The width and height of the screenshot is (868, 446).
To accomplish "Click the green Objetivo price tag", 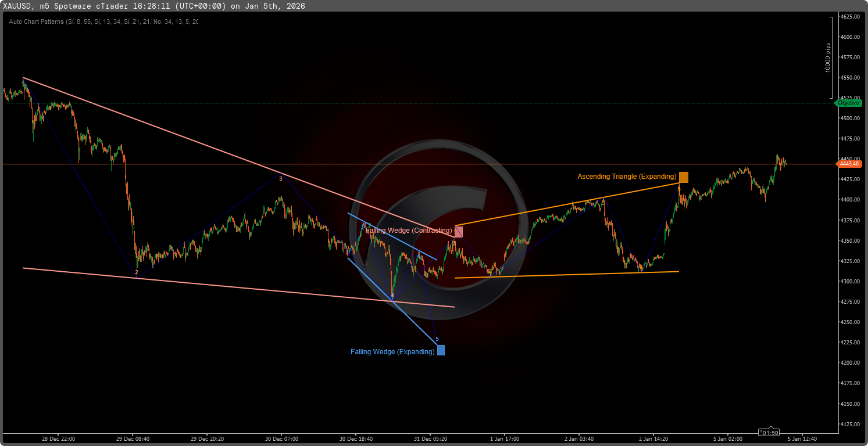I will (849, 103).
